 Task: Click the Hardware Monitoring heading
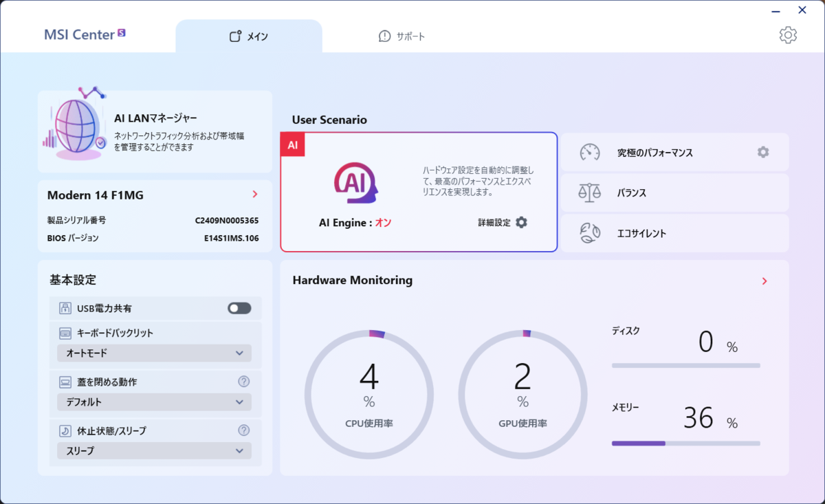coord(353,281)
